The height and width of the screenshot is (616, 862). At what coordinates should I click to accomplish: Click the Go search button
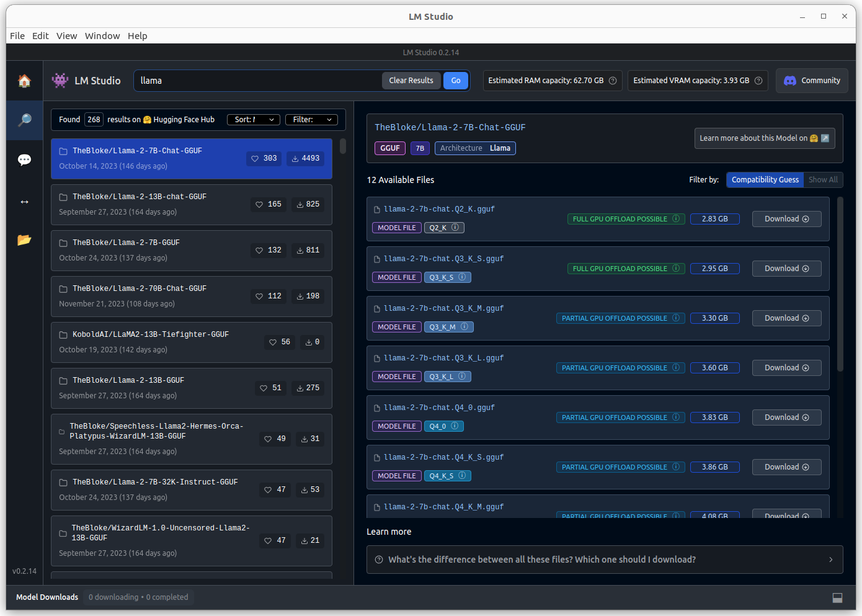pyautogui.click(x=456, y=81)
